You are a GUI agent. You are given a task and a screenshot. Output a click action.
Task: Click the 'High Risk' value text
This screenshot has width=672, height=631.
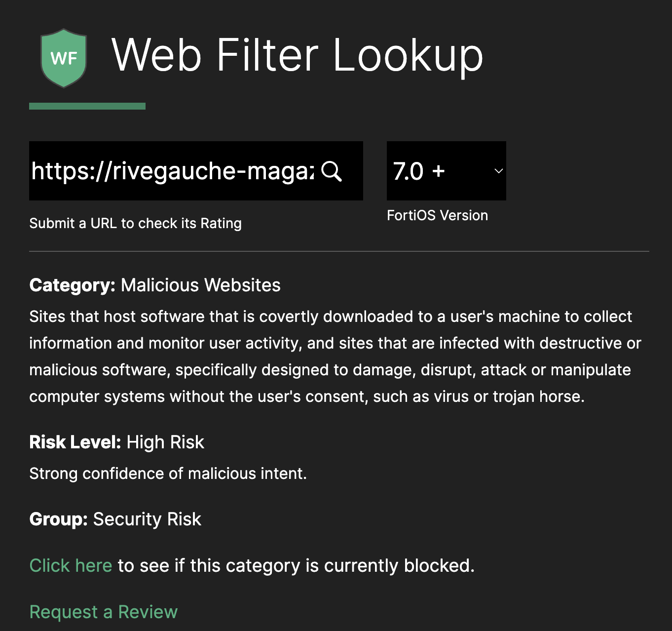(165, 442)
